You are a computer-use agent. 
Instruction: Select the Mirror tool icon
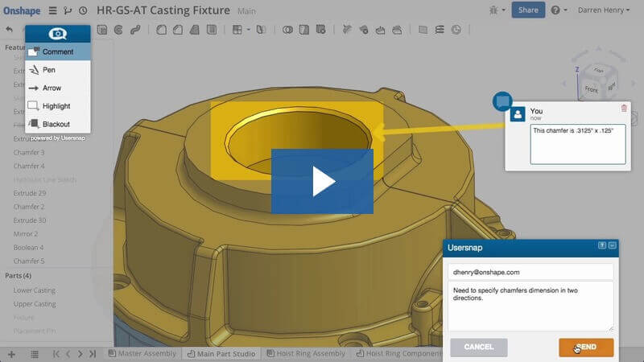point(261,30)
